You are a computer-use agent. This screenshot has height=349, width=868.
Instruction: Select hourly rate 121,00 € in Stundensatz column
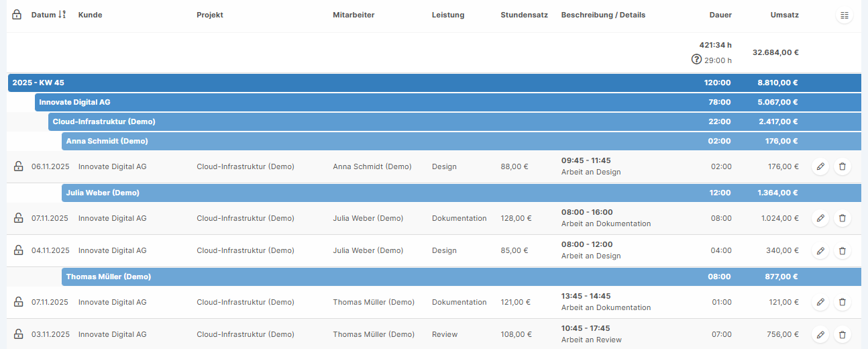coord(516,302)
